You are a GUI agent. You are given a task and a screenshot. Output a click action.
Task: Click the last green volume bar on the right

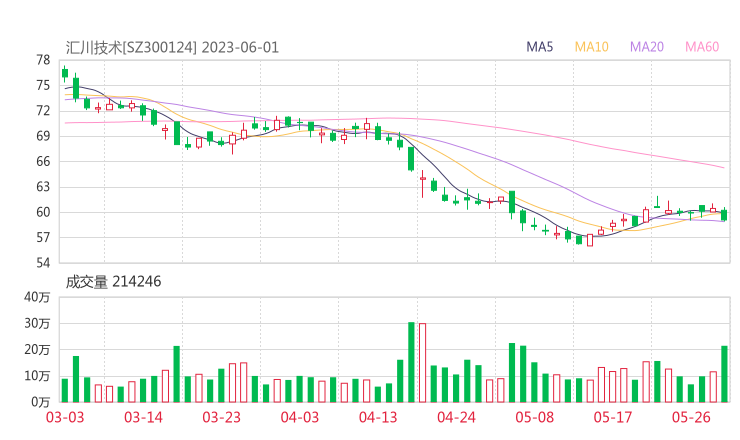[x=724, y=374]
